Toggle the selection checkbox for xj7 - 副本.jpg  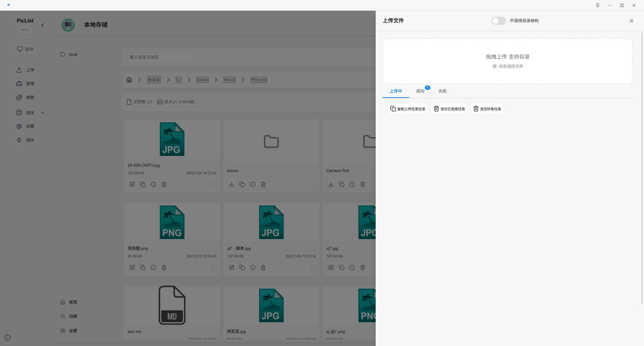313,268
